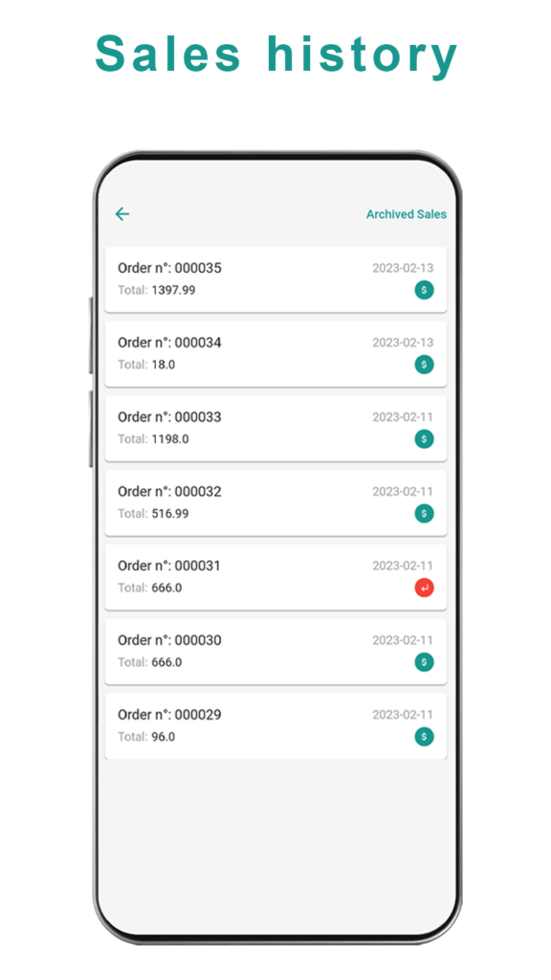Click the total 1397.99 amount
This screenshot has height=980, width=551.
[x=173, y=290]
